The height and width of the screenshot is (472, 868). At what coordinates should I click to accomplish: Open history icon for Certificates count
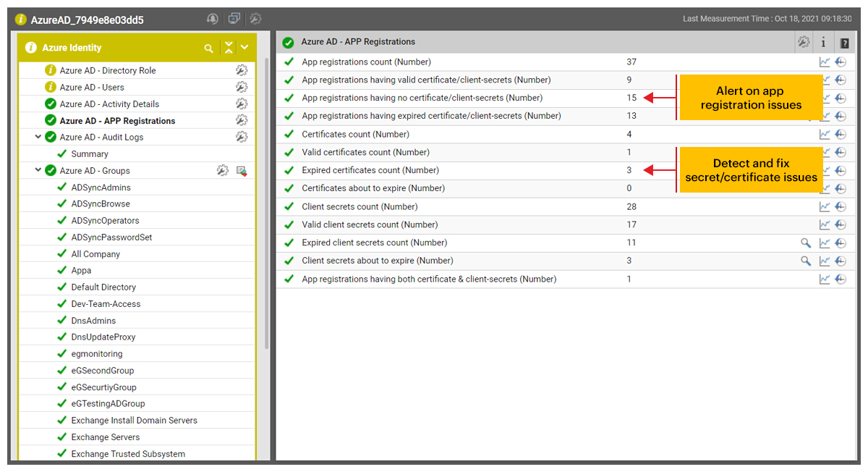tap(841, 134)
